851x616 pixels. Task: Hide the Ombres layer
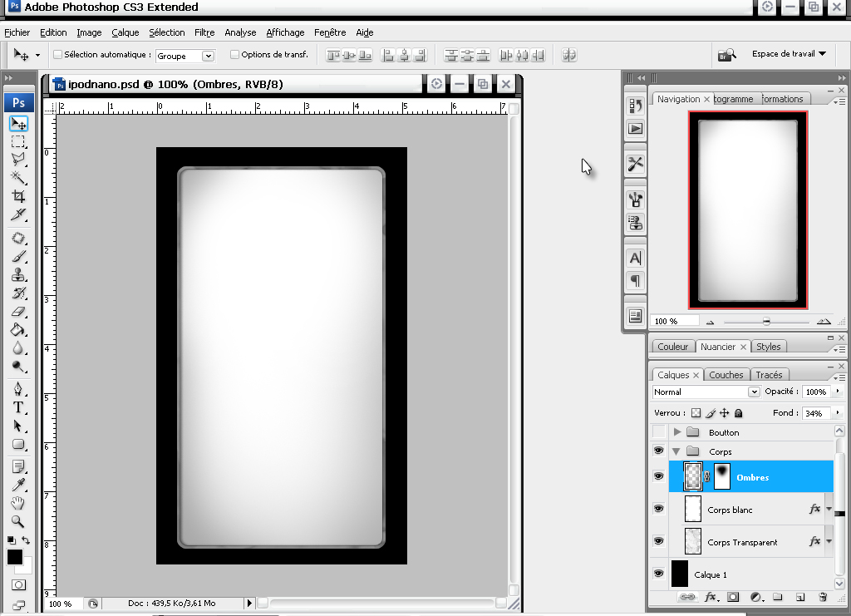click(x=658, y=476)
